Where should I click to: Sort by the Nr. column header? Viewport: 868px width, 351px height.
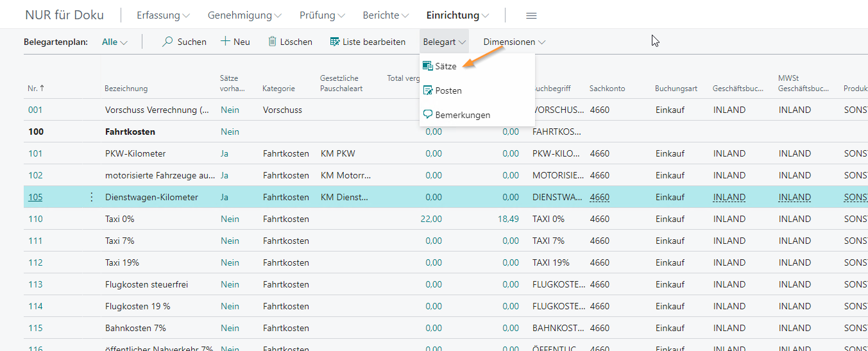[32, 89]
